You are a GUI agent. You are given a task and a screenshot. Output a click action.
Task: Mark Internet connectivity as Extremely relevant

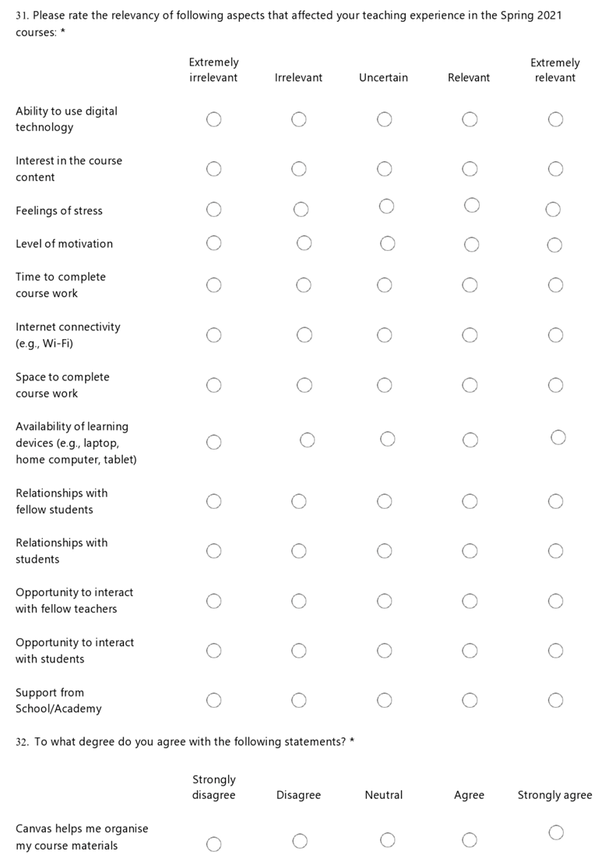555,335
